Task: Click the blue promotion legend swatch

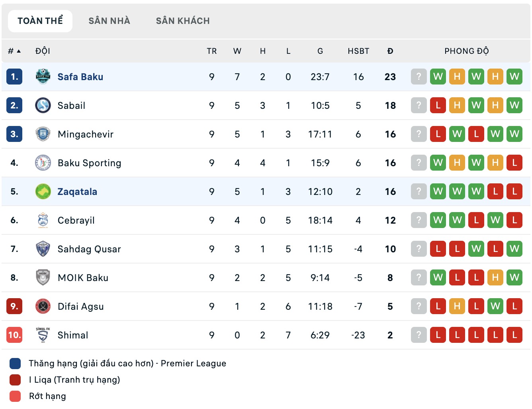Action: point(15,364)
